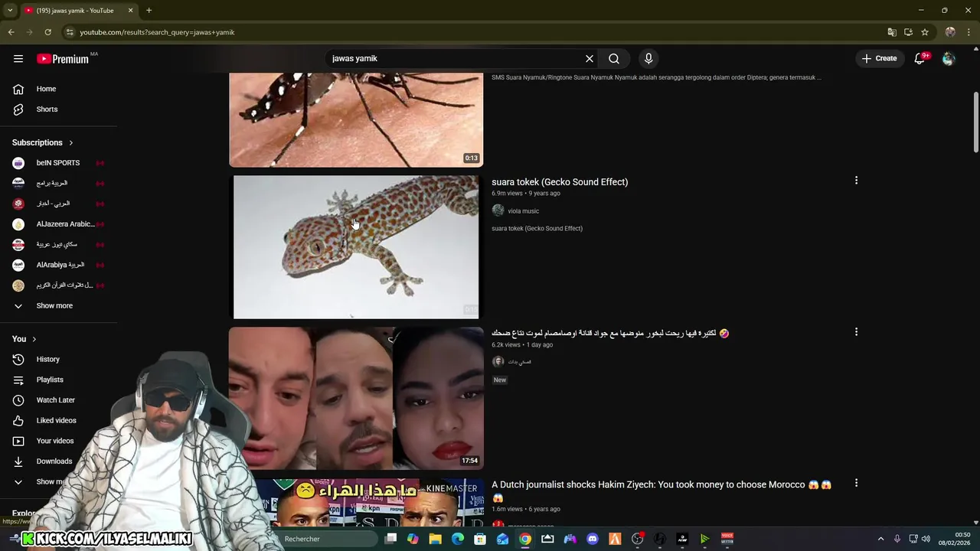Play the gecko video thumbnail
The image size is (980, 551).
356,247
